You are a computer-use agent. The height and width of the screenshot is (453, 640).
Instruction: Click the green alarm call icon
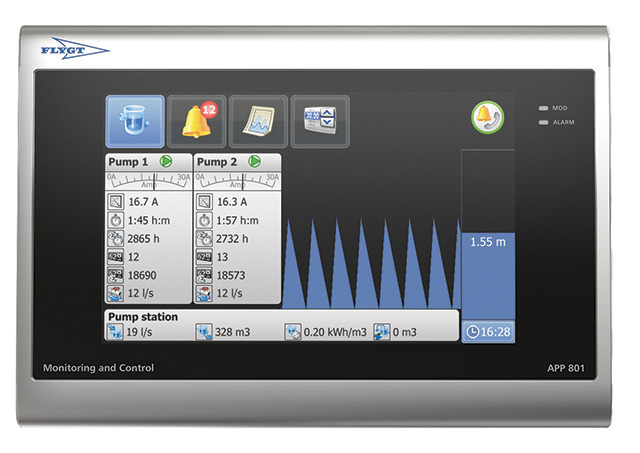[x=487, y=118]
